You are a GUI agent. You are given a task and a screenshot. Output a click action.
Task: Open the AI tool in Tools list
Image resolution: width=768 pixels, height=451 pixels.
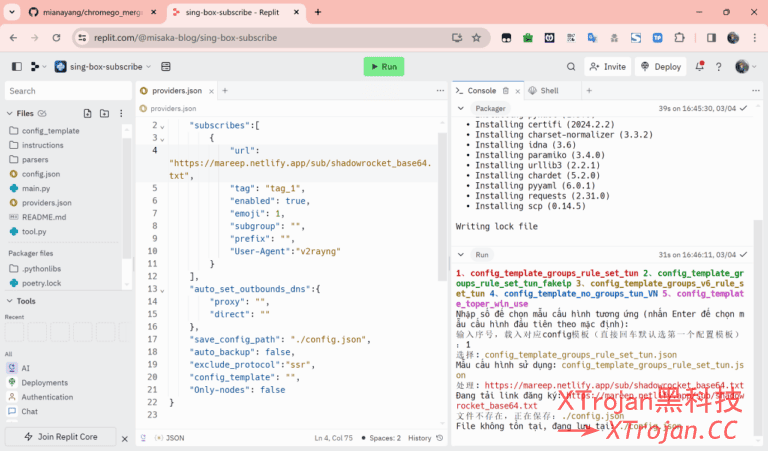point(26,368)
